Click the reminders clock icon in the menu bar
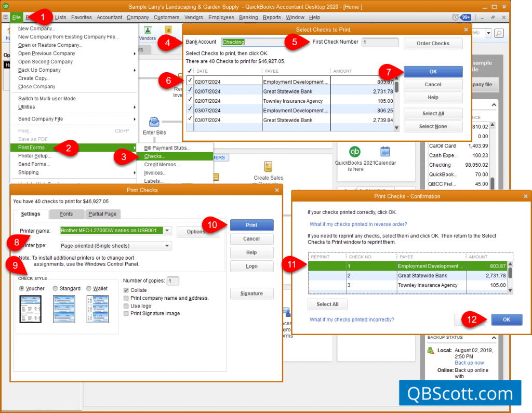The width and height of the screenshot is (532, 413). 455,17
